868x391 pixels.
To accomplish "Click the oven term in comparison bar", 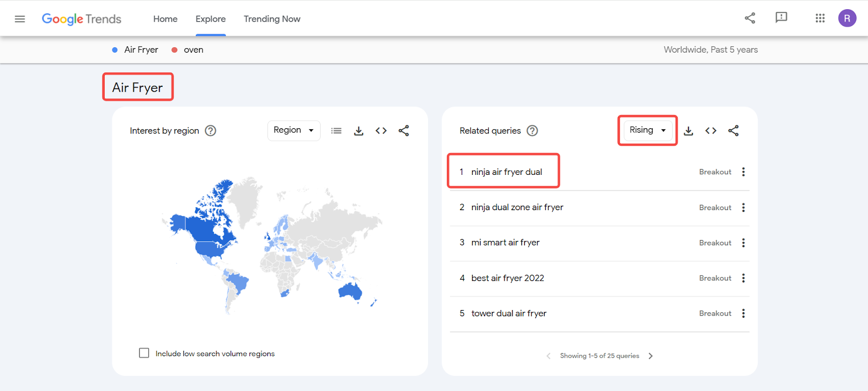I will coord(194,50).
